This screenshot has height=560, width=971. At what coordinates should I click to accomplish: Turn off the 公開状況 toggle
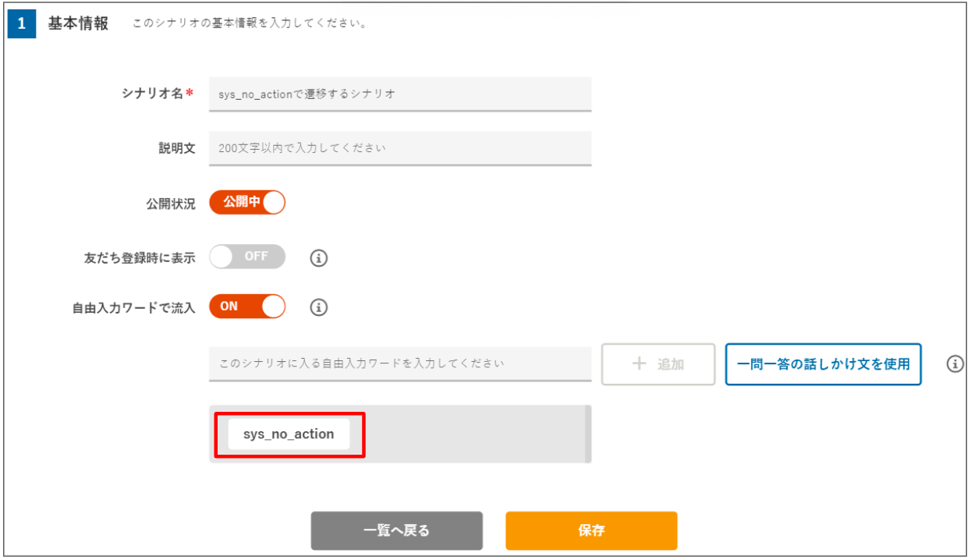pyautogui.click(x=247, y=203)
